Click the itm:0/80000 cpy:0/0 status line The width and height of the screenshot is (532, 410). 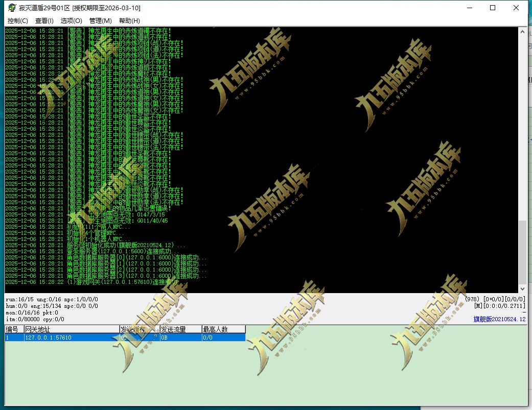[35, 319]
